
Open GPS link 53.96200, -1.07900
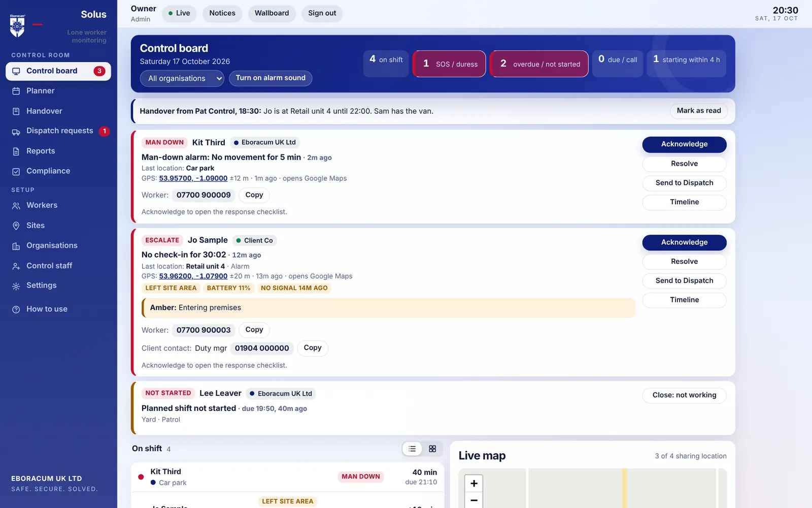click(193, 276)
